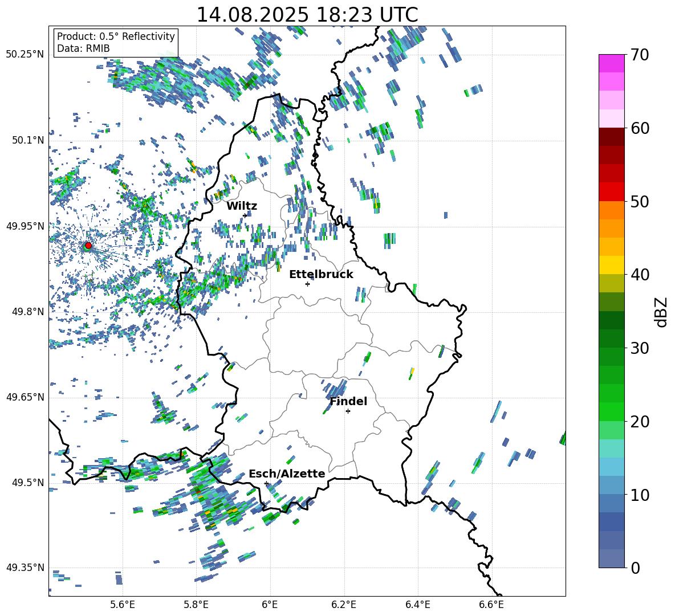Screen dimensions: 675x616
Task: Click the 49.5°N latitude tick label
Action: click(x=28, y=483)
